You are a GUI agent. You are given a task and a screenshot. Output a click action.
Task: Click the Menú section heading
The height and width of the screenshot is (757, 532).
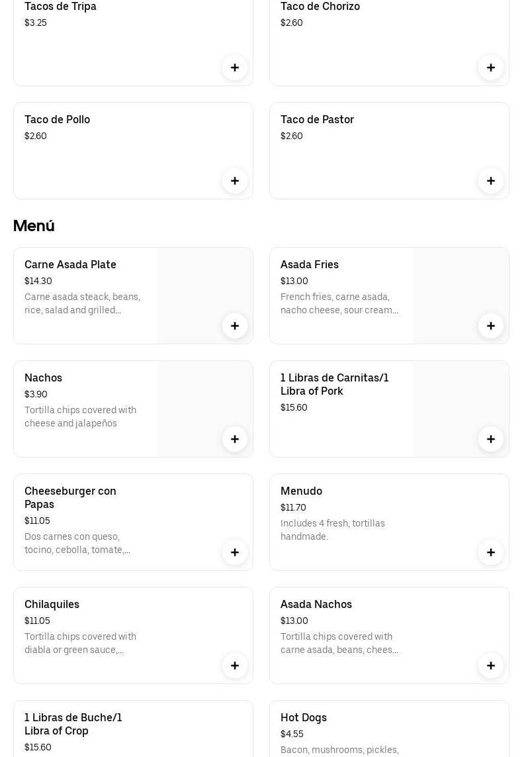tap(34, 226)
